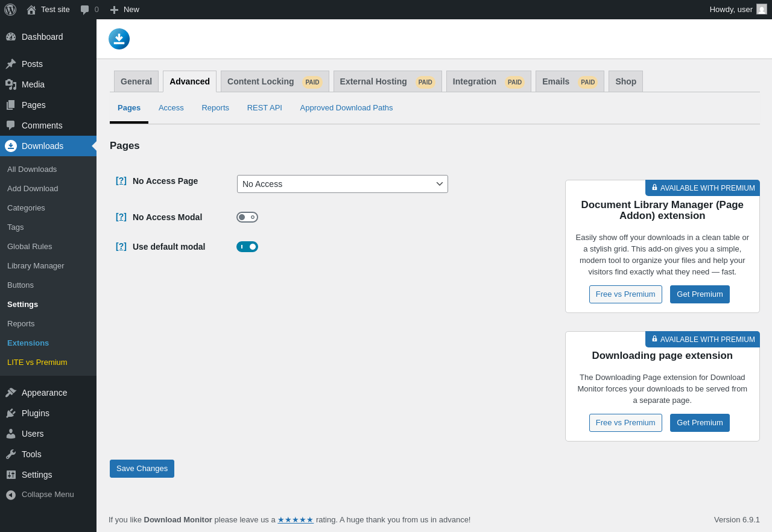The width and height of the screenshot is (772, 532).
Task: Click Free vs Premium under Downloading page extension
Action: [x=625, y=423]
